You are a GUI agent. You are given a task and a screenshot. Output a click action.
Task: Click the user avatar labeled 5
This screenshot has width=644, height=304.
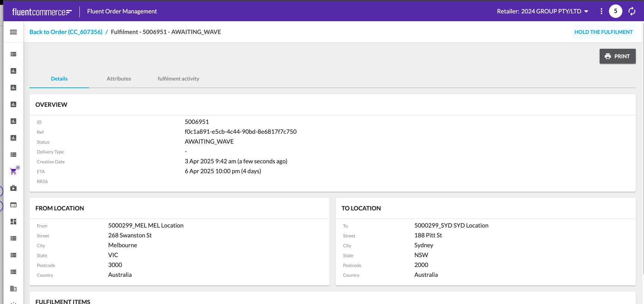tap(615, 11)
